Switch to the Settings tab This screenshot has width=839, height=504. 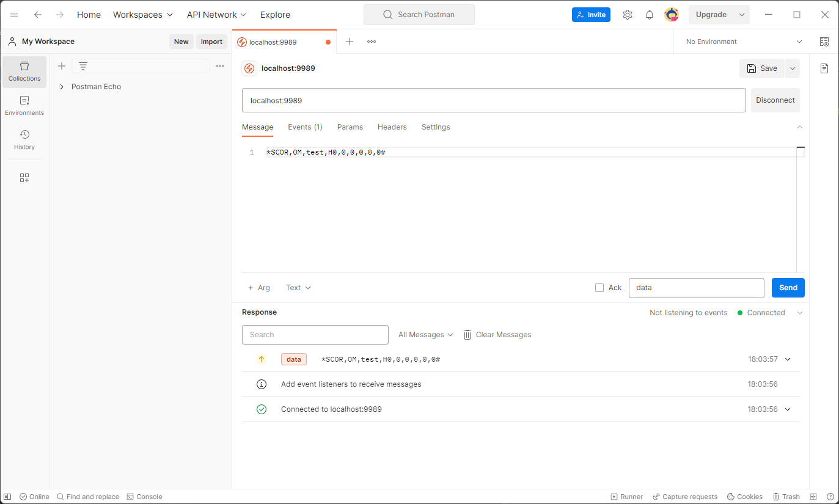pyautogui.click(x=436, y=127)
